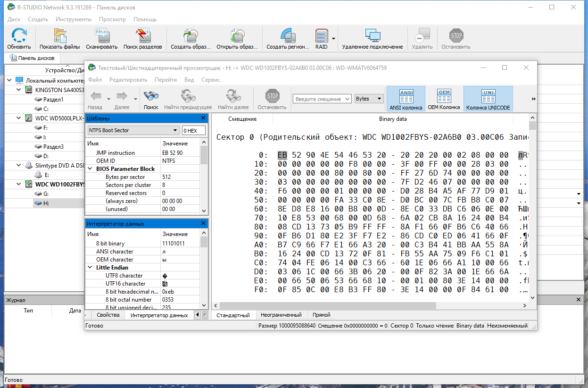The image size is (588, 388).
Task: Select Раздел1 under KINGSTON drive
Action: [53, 99]
